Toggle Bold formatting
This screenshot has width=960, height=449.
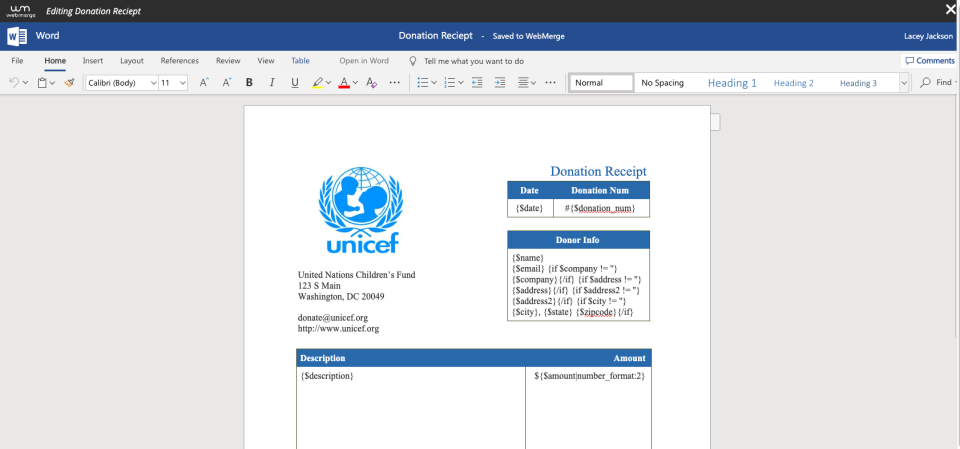[249, 82]
